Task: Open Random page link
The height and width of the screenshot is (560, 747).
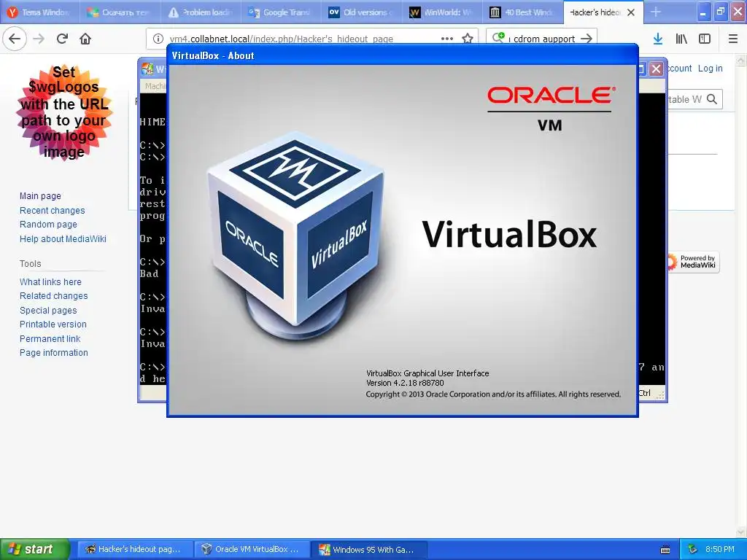Action: tap(48, 225)
